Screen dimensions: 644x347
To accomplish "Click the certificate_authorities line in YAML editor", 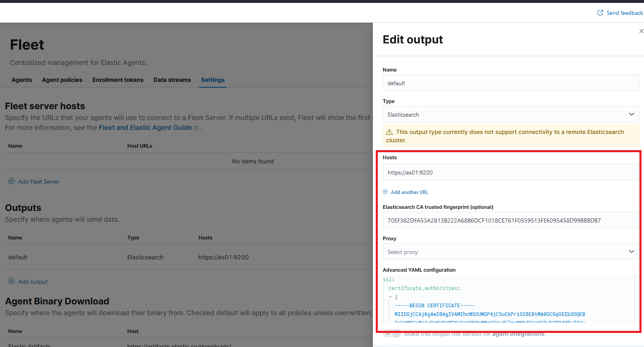I will (424, 288).
